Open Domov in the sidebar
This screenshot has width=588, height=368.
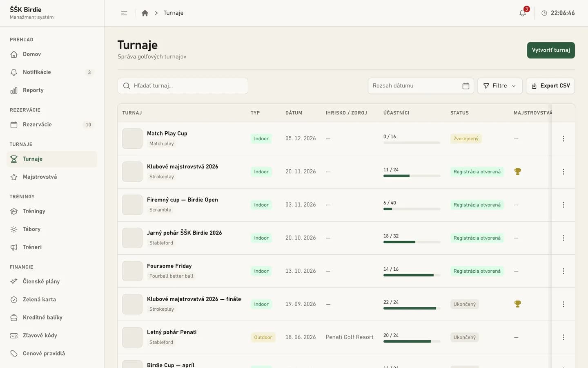[x=52, y=54]
